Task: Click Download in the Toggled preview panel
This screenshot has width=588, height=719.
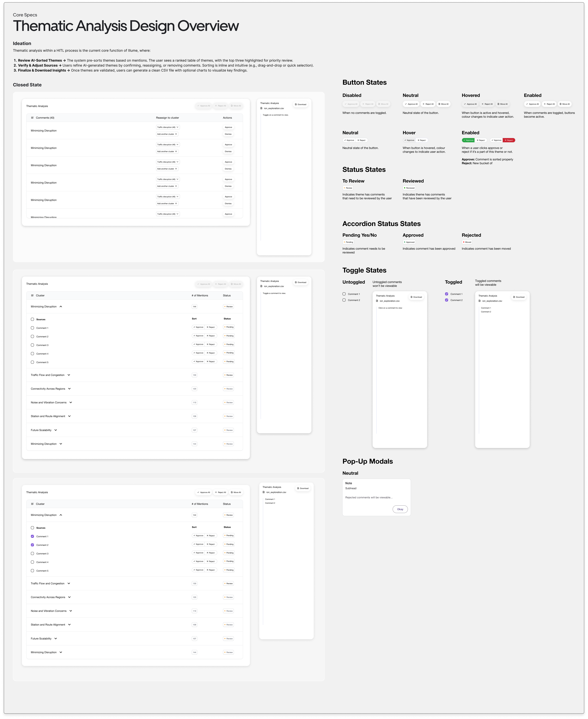Action: (519, 297)
